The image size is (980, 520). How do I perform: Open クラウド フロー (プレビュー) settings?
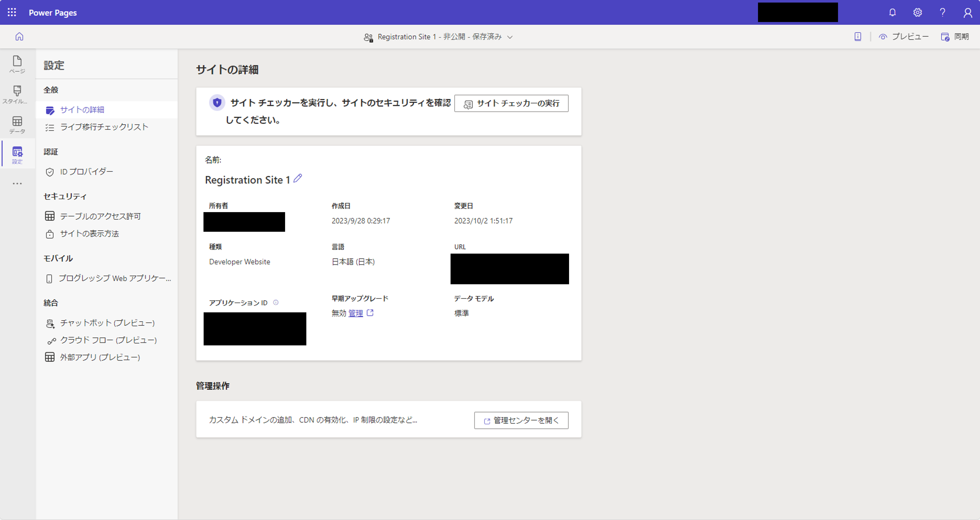pyautogui.click(x=107, y=340)
